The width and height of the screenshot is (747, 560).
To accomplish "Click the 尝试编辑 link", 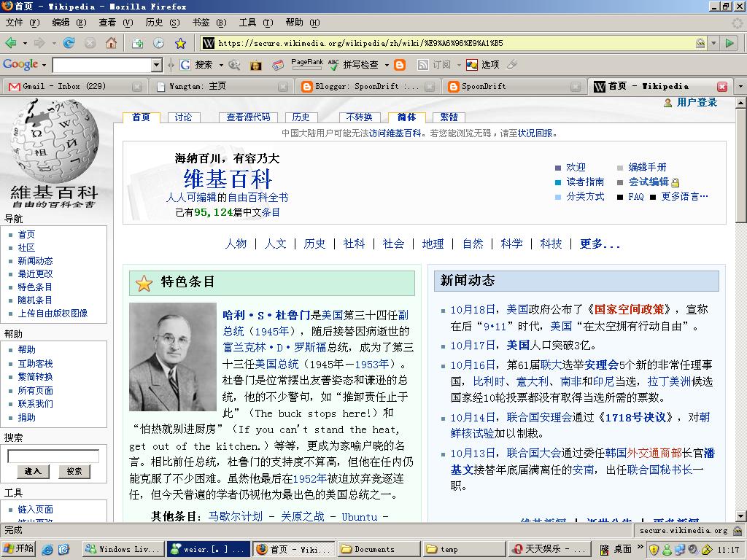I will tap(649, 182).
